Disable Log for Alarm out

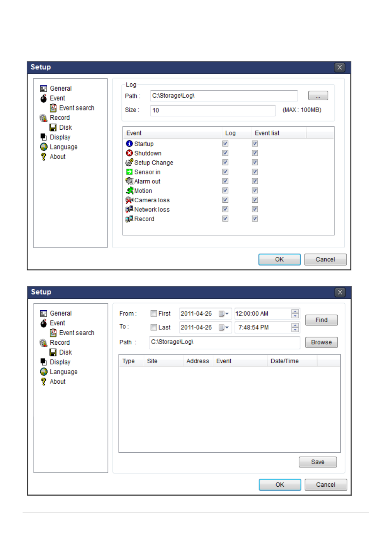225,181
